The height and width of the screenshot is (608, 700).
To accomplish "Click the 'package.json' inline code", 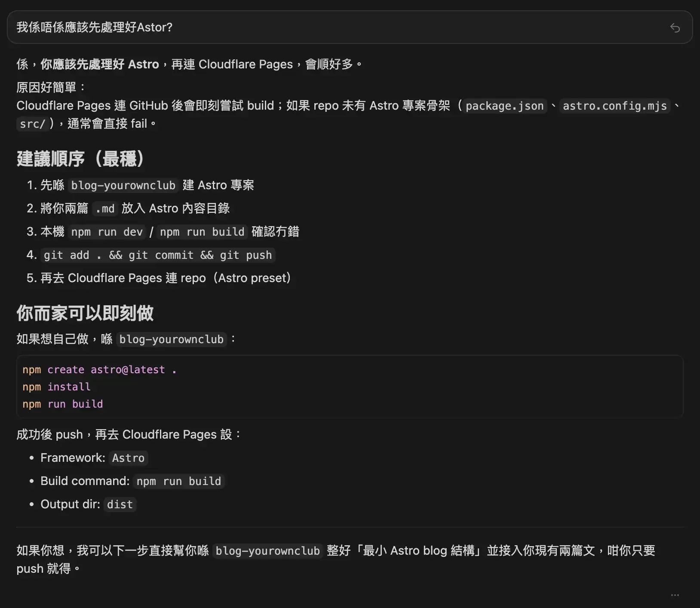I will pyautogui.click(x=505, y=106).
